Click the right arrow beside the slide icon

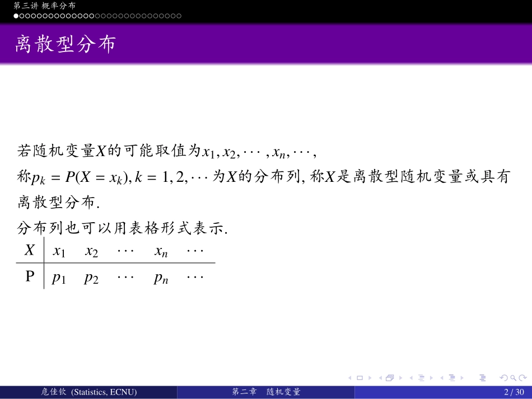pos(371,377)
